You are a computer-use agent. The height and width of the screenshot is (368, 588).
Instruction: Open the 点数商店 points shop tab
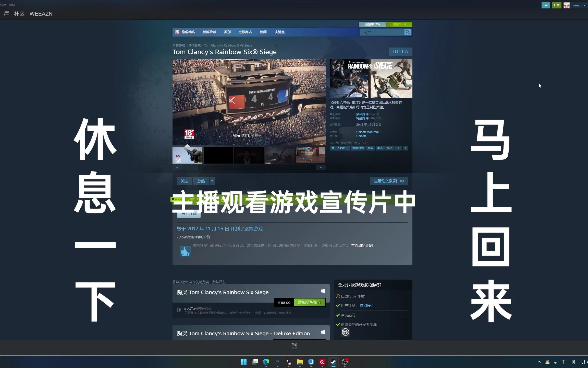245,32
